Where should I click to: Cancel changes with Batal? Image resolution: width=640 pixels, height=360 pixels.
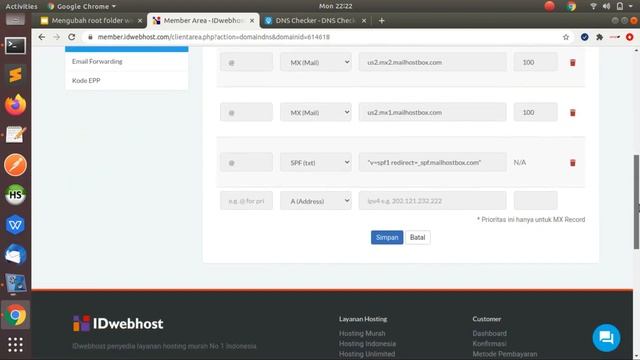coord(418,238)
